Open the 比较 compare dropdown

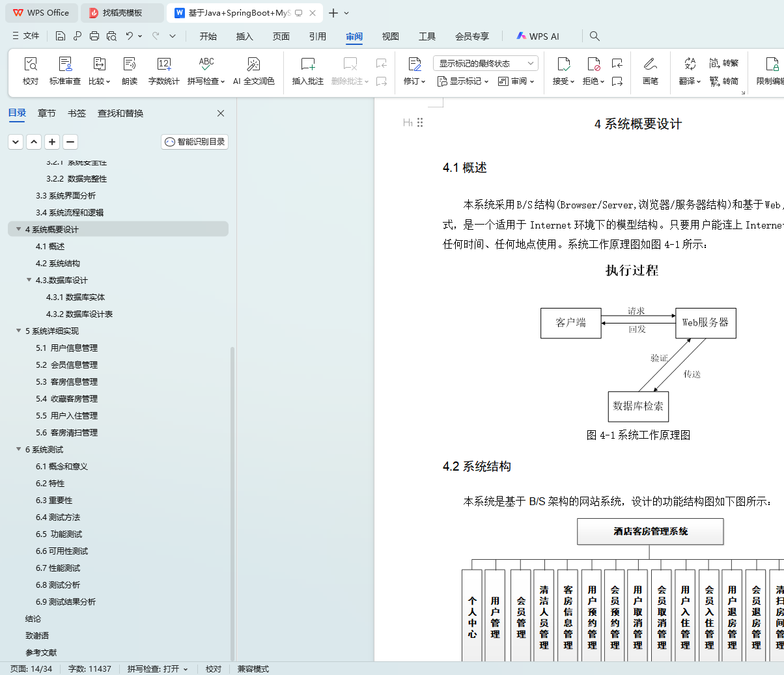click(100, 71)
